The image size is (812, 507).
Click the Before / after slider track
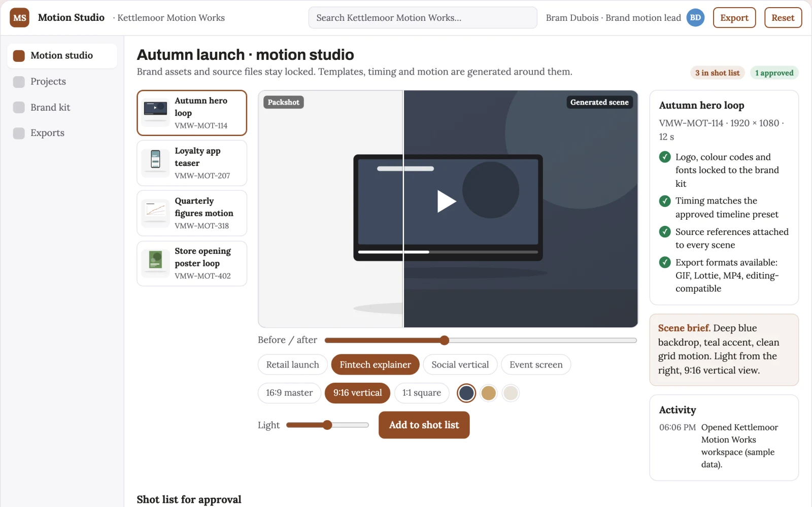481,341
